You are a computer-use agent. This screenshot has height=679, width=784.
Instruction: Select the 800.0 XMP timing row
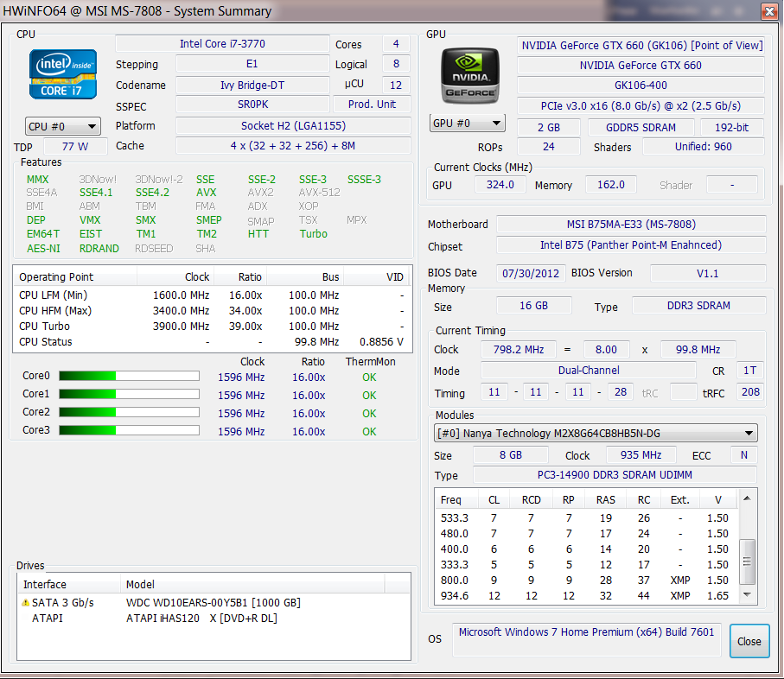pos(586,580)
